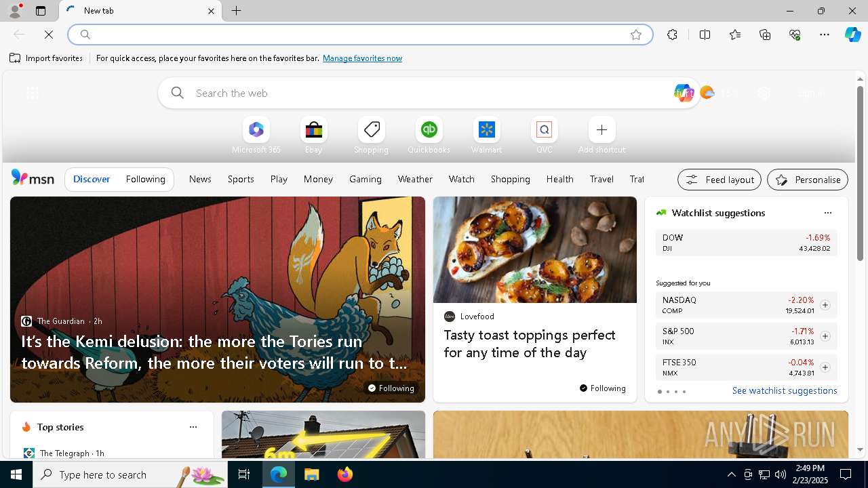Viewport: 868px width, 488px height.
Task: Add S&P 500 to watchlist
Action: tap(825, 336)
